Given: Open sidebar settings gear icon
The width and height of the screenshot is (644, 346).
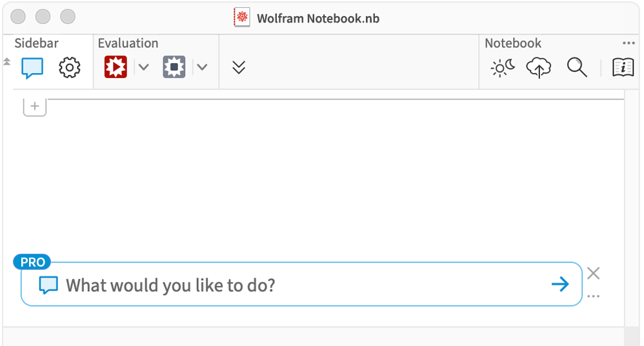Looking at the screenshot, I should [70, 67].
